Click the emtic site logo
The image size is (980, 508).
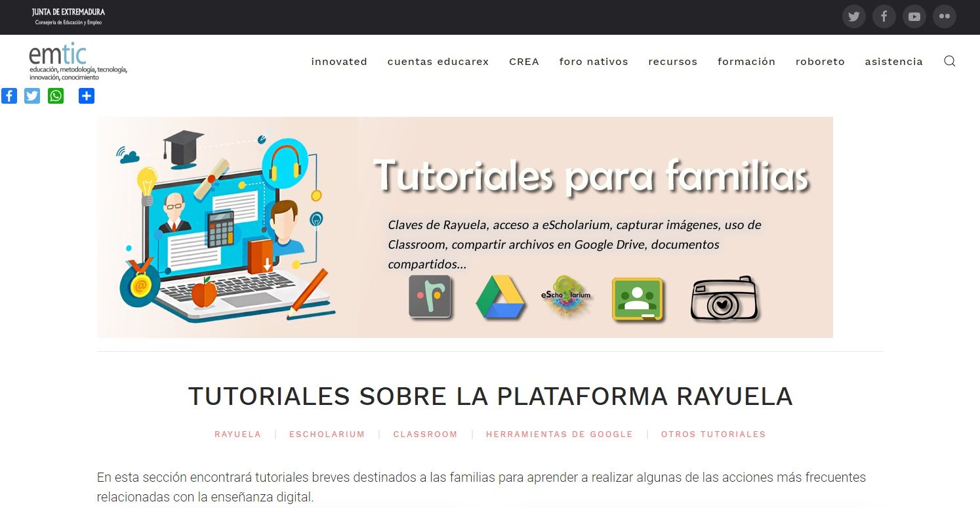[x=78, y=62]
